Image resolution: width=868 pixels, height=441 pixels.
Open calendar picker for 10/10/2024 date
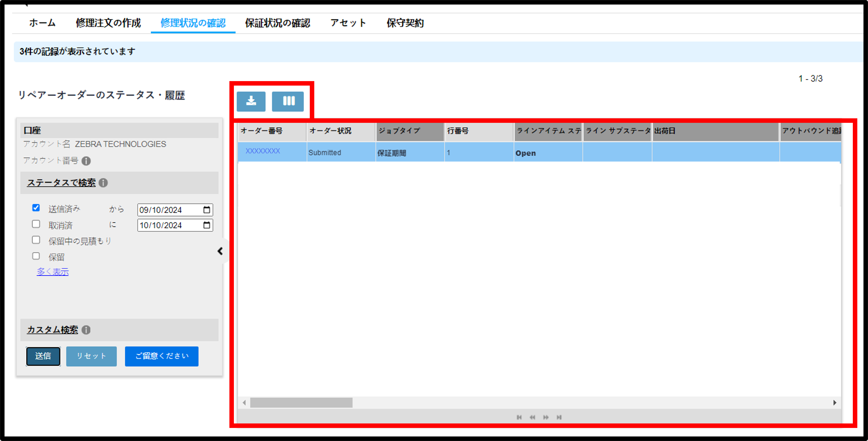207,225
